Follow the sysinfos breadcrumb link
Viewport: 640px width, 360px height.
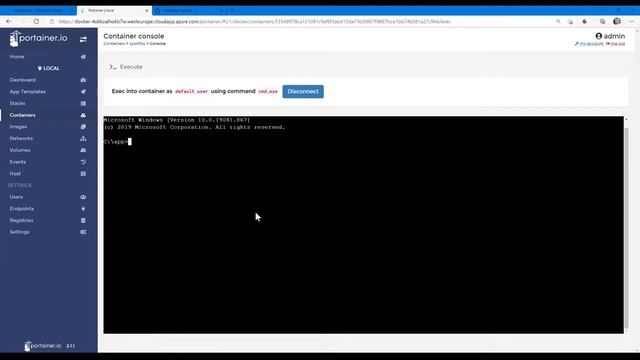tap(137, 44)
